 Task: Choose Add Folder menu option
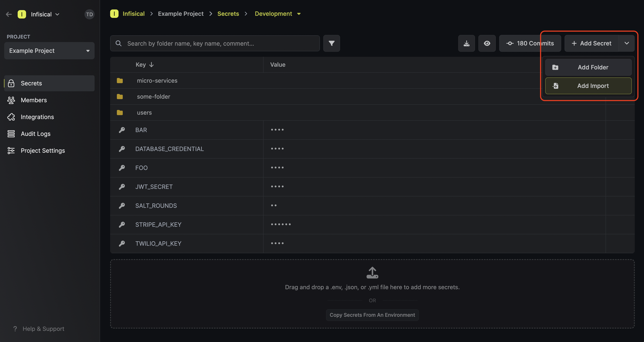pos(588,67)
